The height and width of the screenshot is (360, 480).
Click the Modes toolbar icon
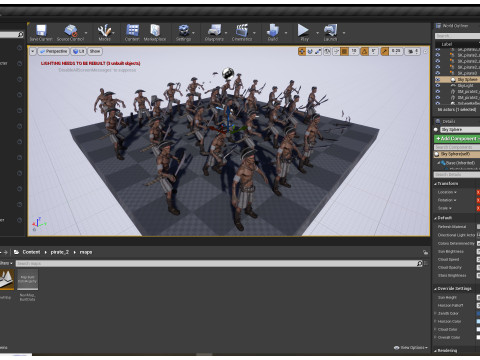[x=104, y=33]
